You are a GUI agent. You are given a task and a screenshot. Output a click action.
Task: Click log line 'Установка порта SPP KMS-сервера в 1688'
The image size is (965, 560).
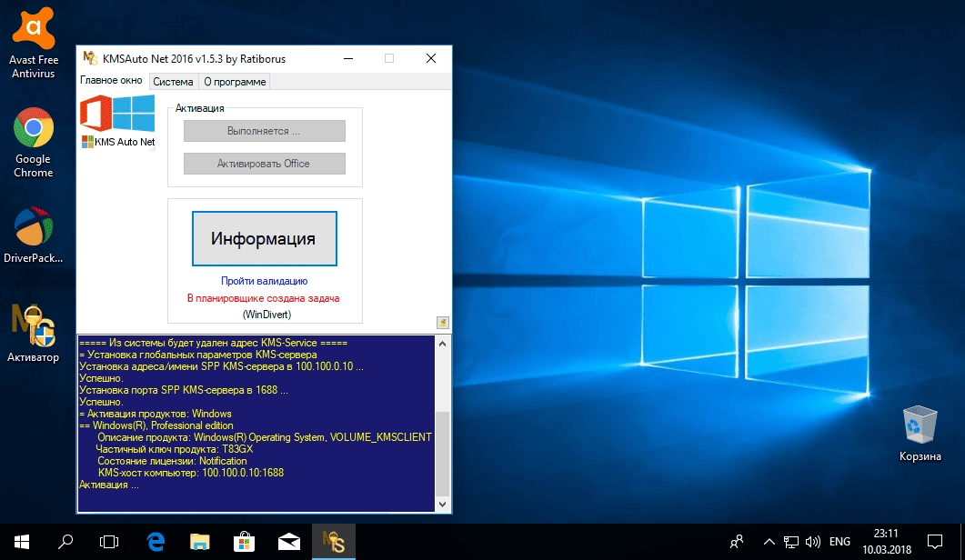[x=184, y=390]
